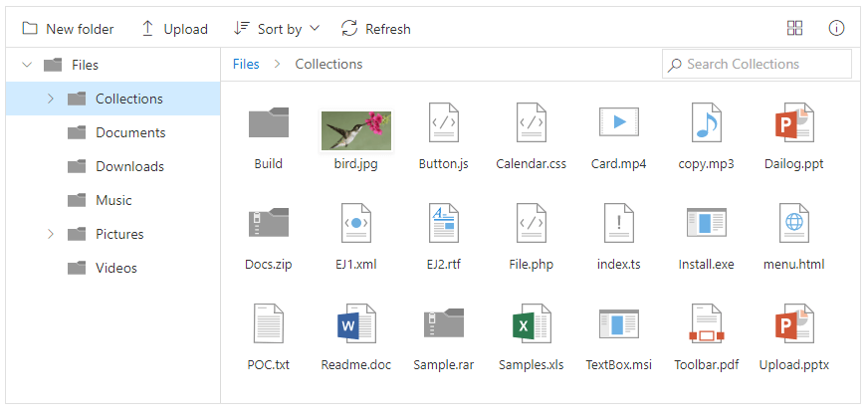Toggle the file details info pane
868x410 pixels.
[836, 28]
